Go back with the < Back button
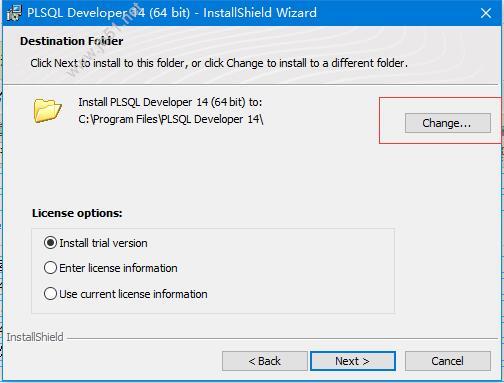This screenshot has width=504, height=383. coord(265,361)
